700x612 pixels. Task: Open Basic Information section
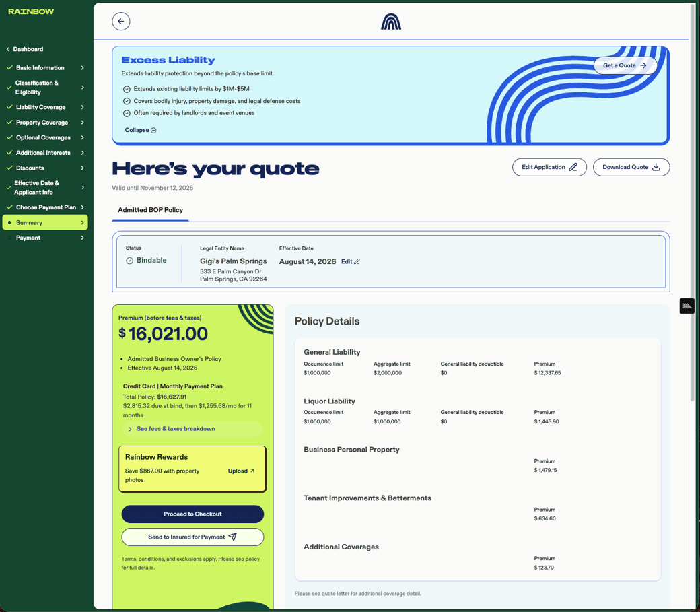[45, 68]
